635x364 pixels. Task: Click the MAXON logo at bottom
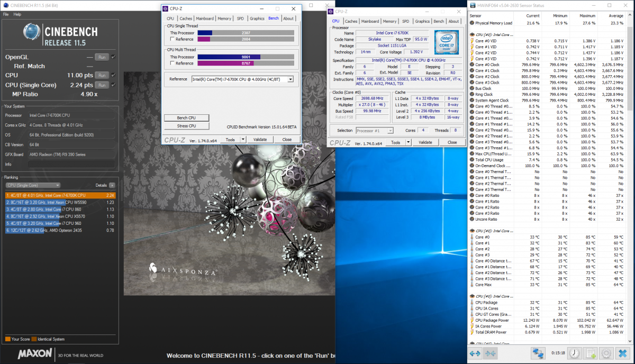coord(35,353)
